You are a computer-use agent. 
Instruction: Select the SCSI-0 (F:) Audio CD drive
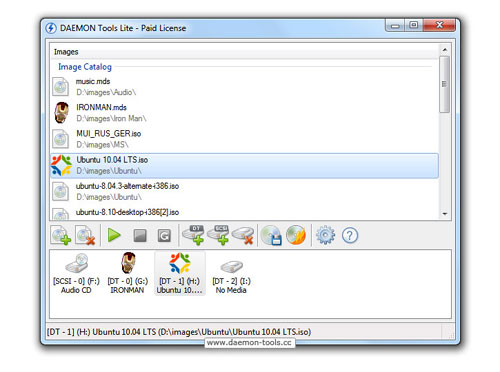pyautogui.click(x=76, y=273)
